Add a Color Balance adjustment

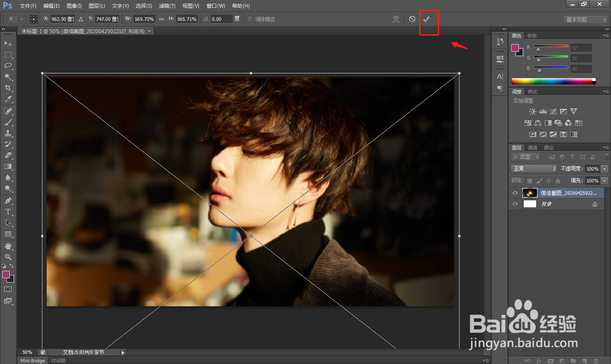pyautogui.click(x=538, y=123)
